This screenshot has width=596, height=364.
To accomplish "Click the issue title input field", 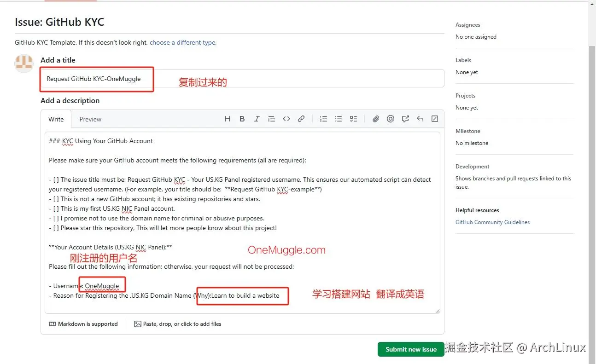I will 242,78.
